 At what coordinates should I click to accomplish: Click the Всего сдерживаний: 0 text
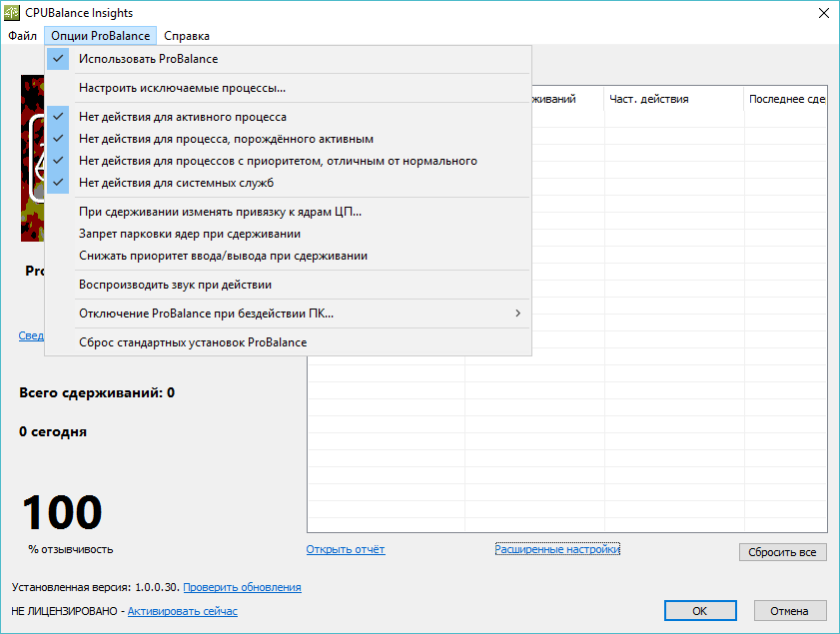[97, 393]
